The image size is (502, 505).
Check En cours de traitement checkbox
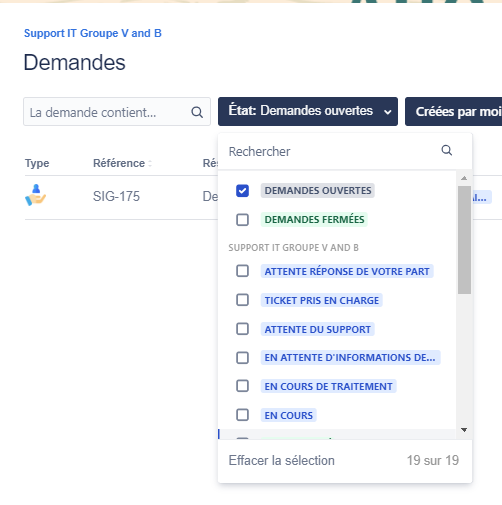pyautogui.click(x=242, y=386)
